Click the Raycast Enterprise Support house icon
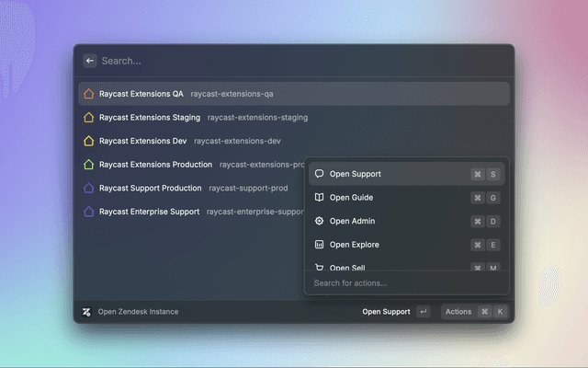The height and width of the screenshot is (368, 588). click(89, 212)
